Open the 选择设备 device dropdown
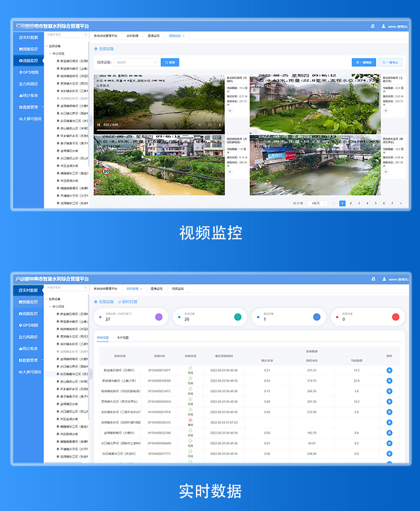This screenshot has width=420, height=511. coord(136,62)
